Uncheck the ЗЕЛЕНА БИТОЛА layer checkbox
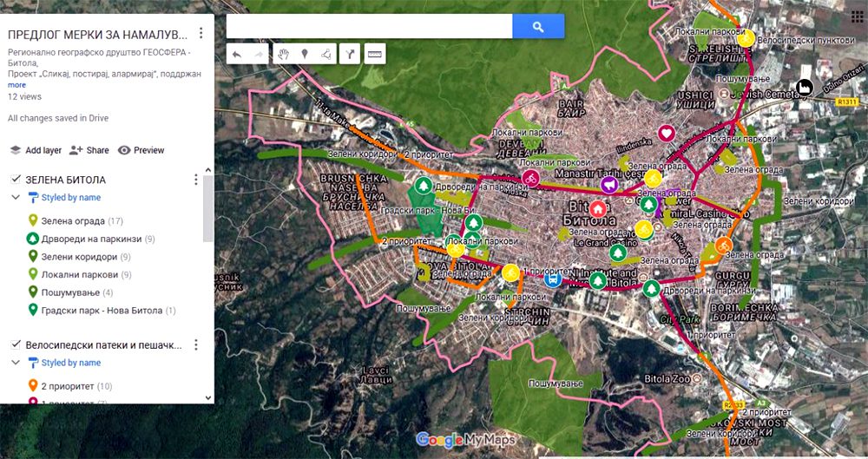Screen dimensions: 868x459 coord(15,180)
